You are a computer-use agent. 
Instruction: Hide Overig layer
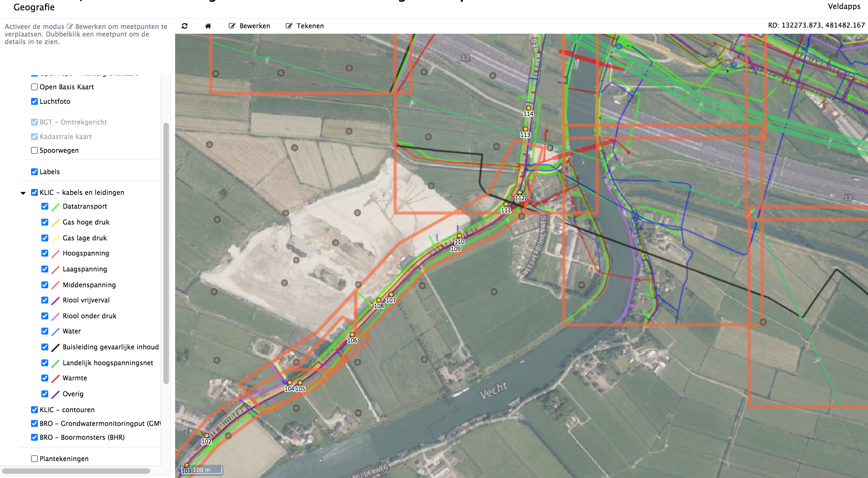pyautogui.click(x=45, y=394)
